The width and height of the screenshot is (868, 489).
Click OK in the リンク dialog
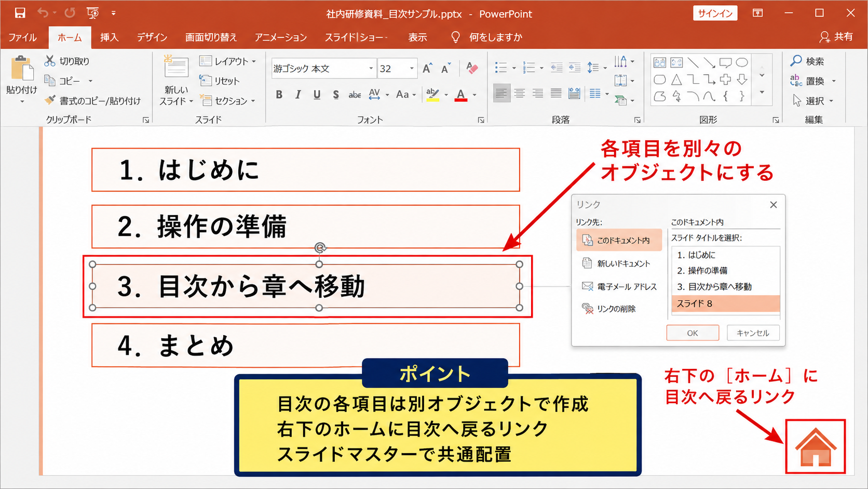pyautogui.click(x=693, y=333)
